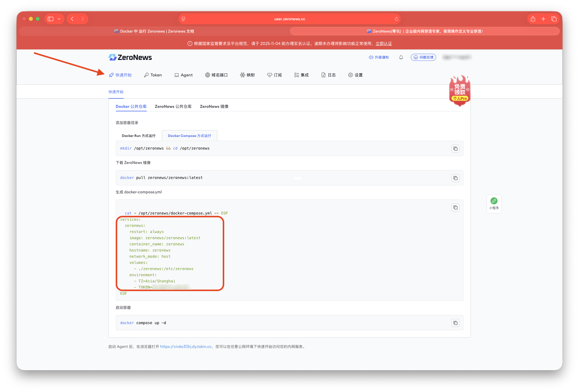Toggle the Safari sidebar
The height and width of the screenshot is (392, 579).
(51, 19)
